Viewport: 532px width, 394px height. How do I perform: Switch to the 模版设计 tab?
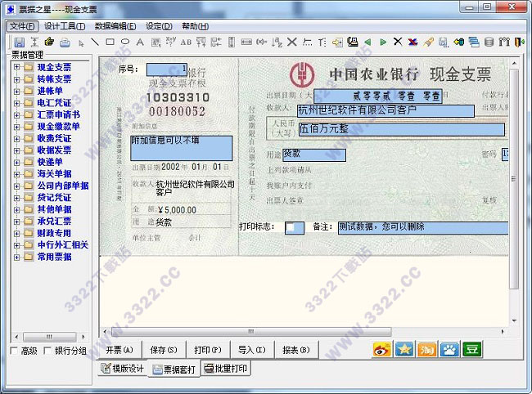pyautogui.click(x=123, y=369)
